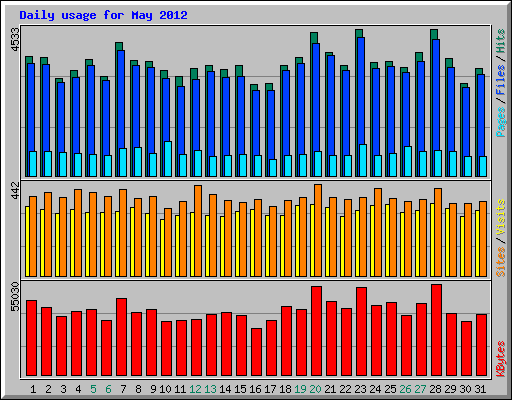Viewport: 512px width, 400px height.
Task: Click the orange bar for day 20
Action: (x=318, y=230)
